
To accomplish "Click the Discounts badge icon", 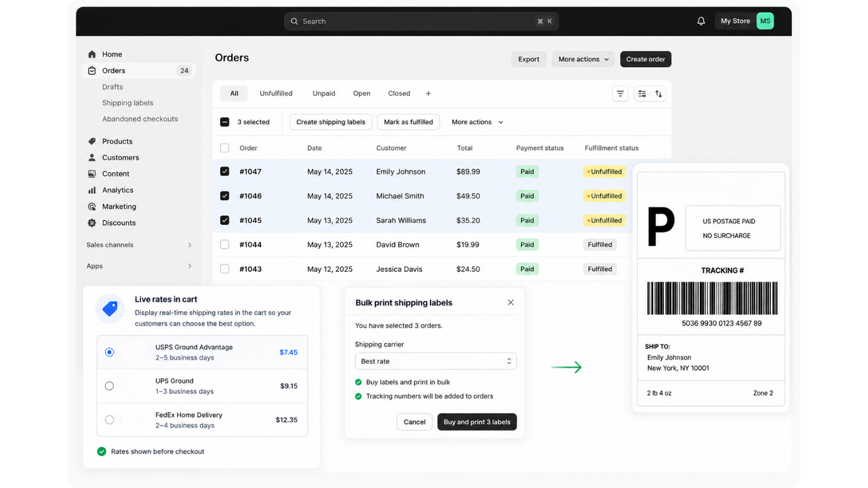I will 92,223.
